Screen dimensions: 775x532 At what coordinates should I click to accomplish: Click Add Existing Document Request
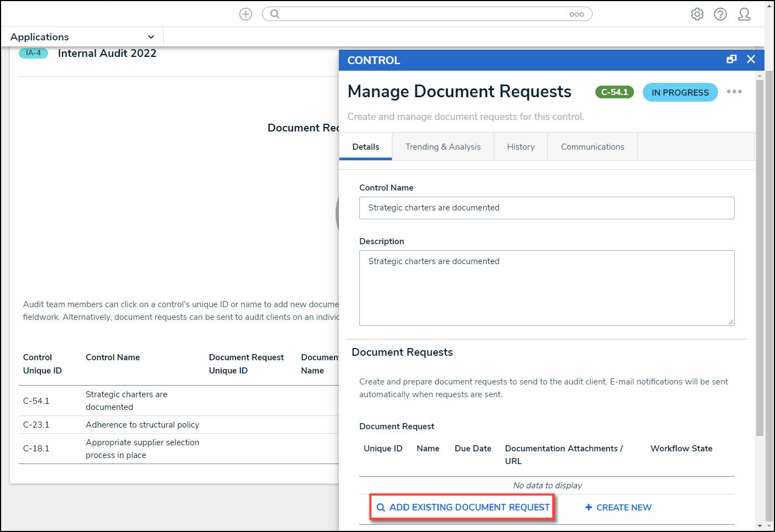pos(463,507)
